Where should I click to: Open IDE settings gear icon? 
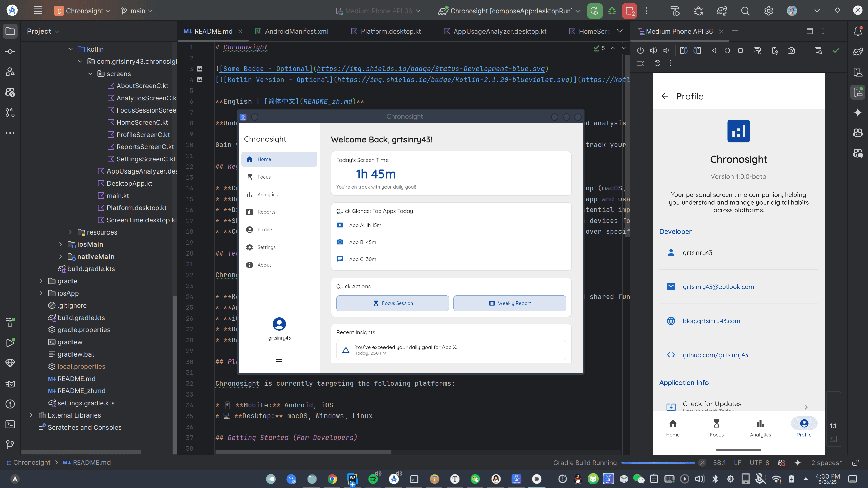point(768,11)
